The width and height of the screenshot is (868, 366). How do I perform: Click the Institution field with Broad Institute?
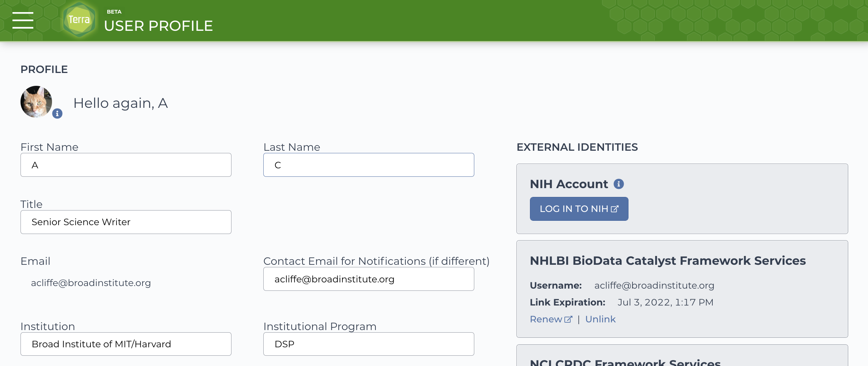pyautogui.click(x=126, y=344)
